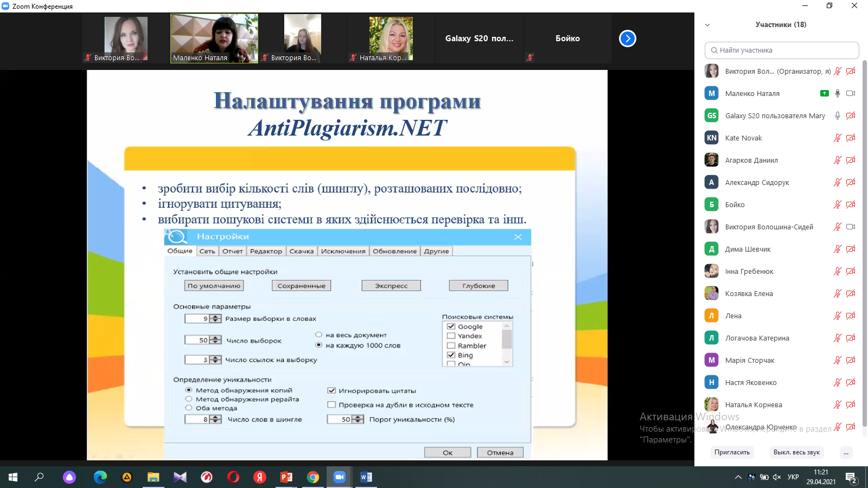Click the muted mic icon for Kate Novak
Screen dimensions: 868x488
pos(838,138)
